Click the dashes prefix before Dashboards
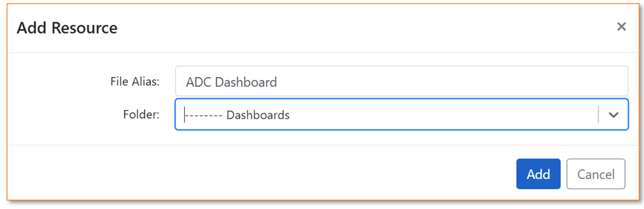Image resolution: width=644 pixels, height=209 pixels. click(x=204, y=115)
